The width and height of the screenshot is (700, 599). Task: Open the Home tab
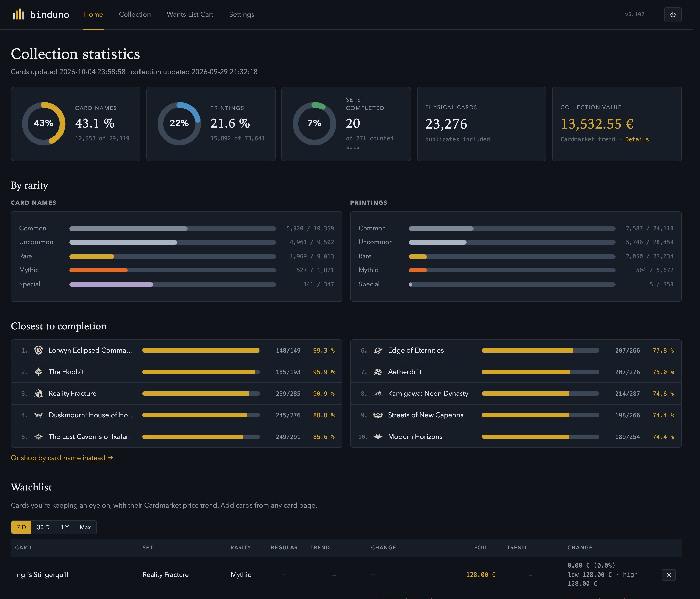tap(94, 14)
